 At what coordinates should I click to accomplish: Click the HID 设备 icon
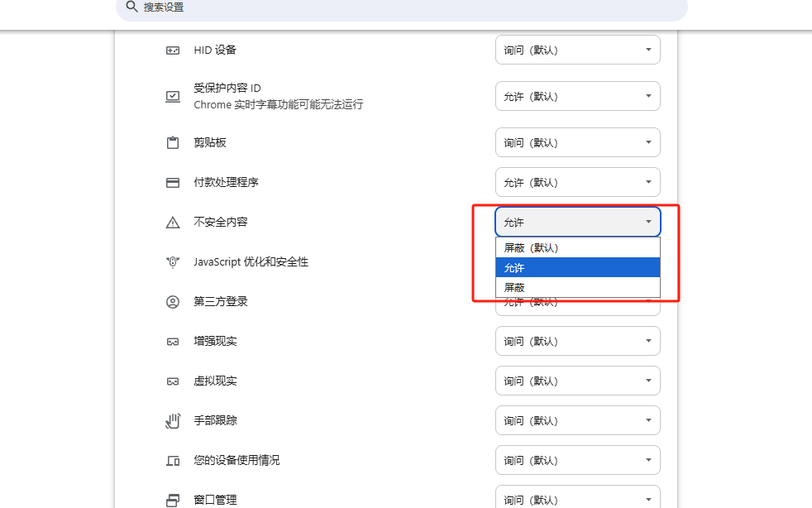(172, 50)
